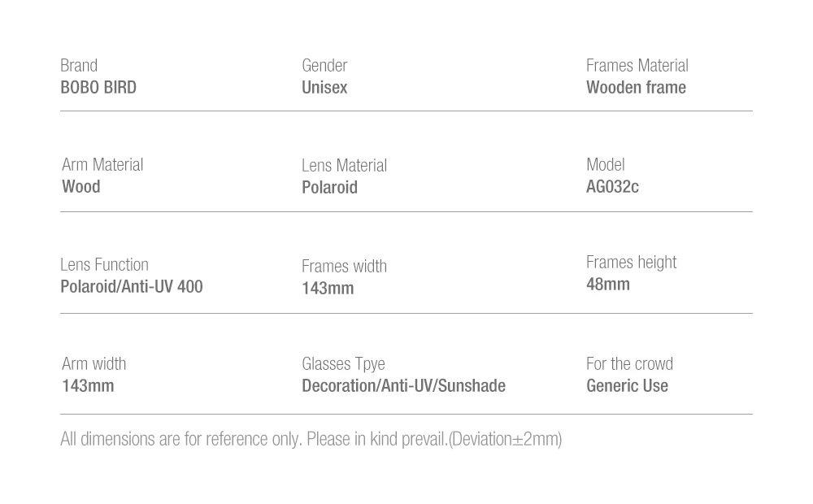Click the Brand label text
Viewport: 813px width, 504px height.
click(79, 65)
